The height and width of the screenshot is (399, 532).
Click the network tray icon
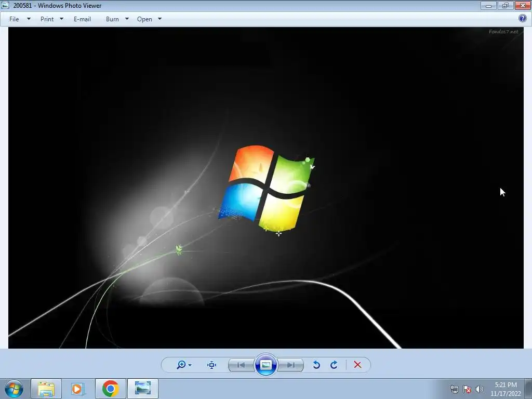pos(454,389)
